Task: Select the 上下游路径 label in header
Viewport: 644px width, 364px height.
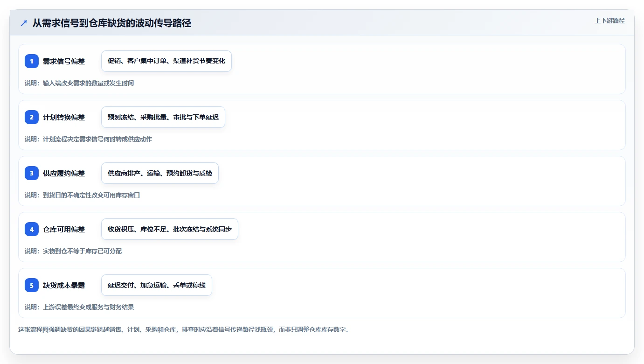Action: pyautogui.click(x=609, y=21)
